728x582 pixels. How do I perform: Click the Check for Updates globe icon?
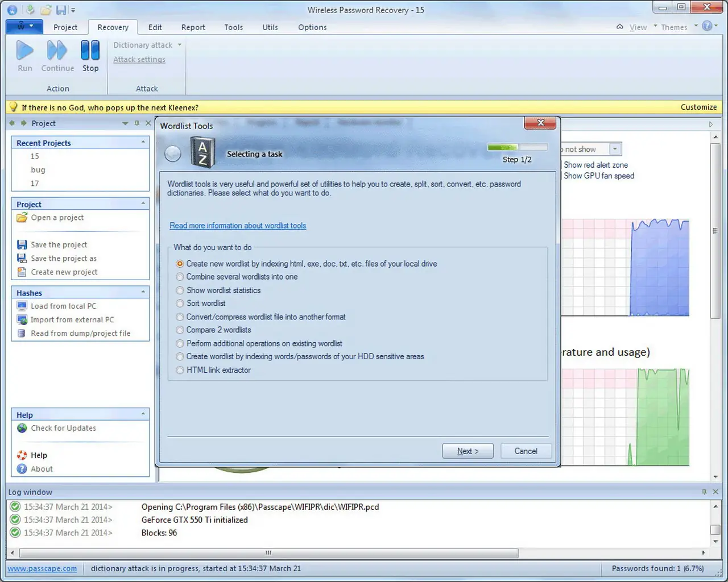[22, 428]
